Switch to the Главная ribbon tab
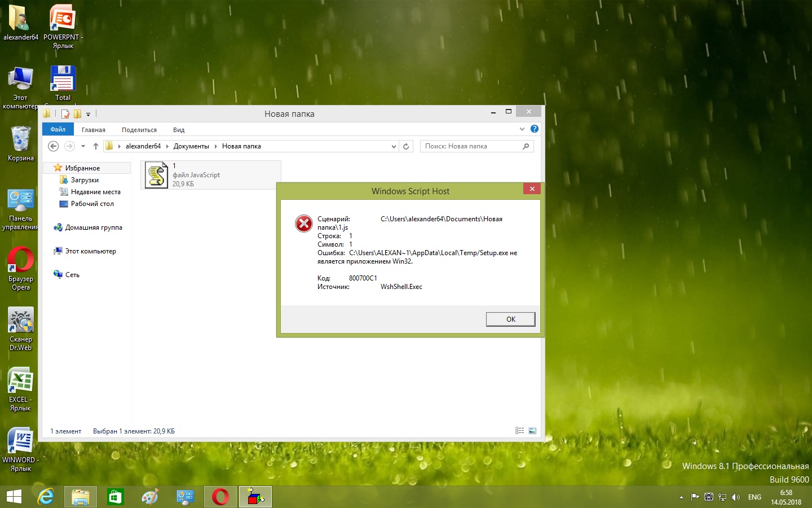The width and height of the screenshot is (812, 508). point(94,130)
